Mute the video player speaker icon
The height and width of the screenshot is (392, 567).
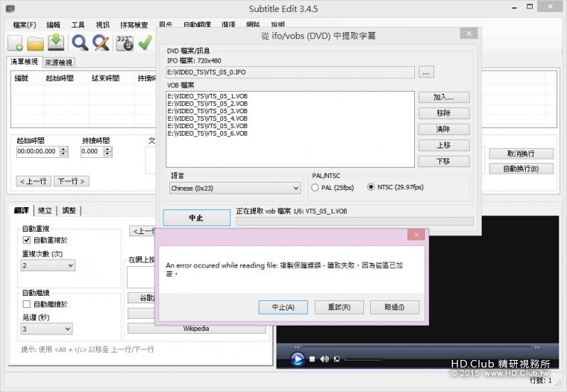click(x=325, y=359)
